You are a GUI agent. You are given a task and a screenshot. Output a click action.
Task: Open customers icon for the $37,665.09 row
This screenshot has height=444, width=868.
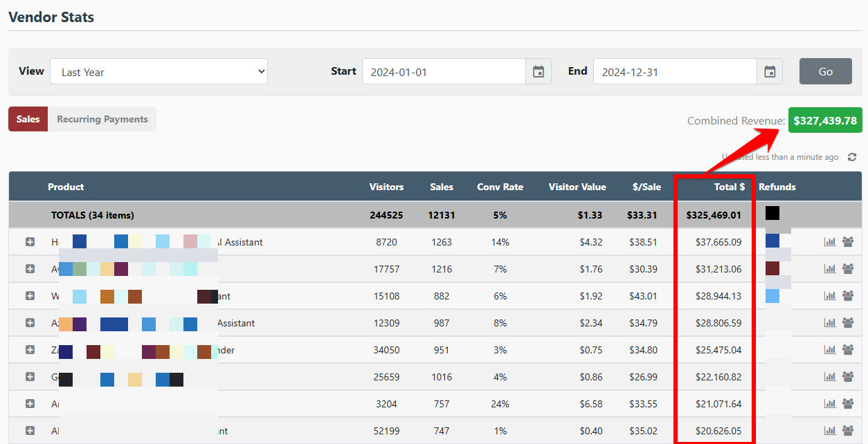point(848,242)
